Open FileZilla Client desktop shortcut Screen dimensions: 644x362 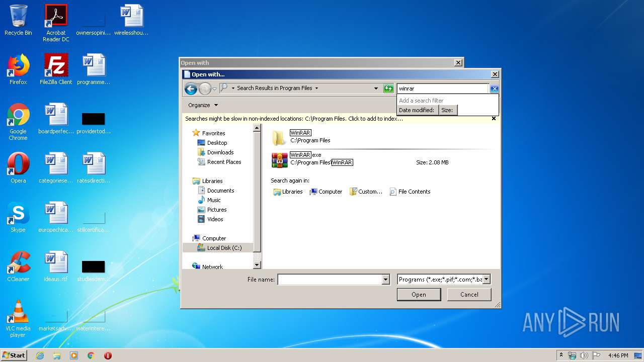coord(56,69)
